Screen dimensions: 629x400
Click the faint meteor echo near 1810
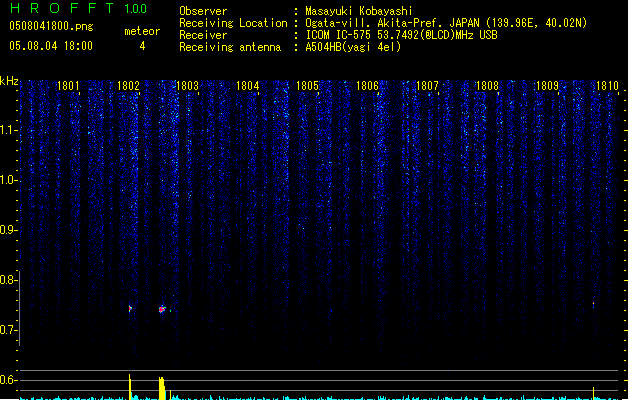594,305
